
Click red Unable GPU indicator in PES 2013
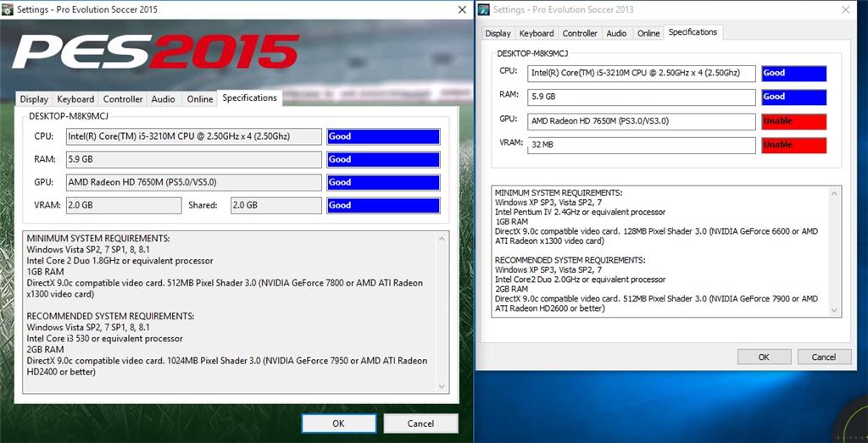pos(793,121)
